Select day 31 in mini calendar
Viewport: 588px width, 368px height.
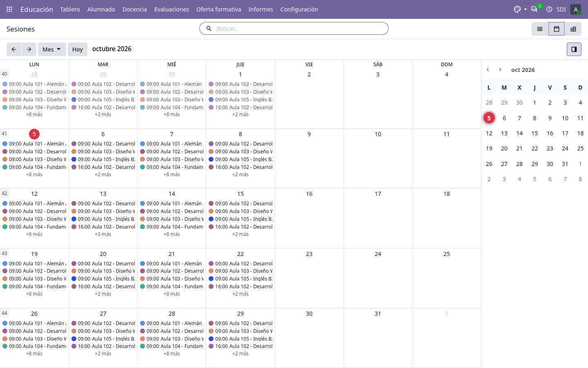point(565,164)
